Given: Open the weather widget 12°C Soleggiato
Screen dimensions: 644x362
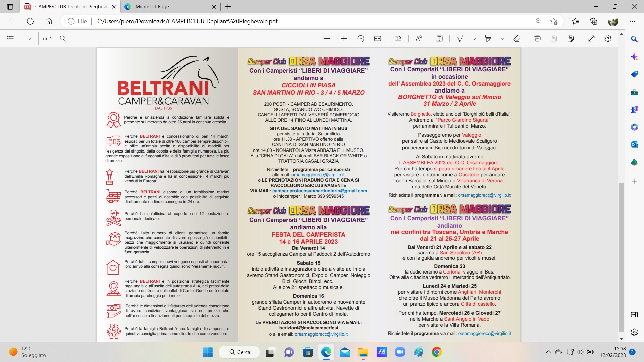Looking at the screenshot, I should click(28, 352).
